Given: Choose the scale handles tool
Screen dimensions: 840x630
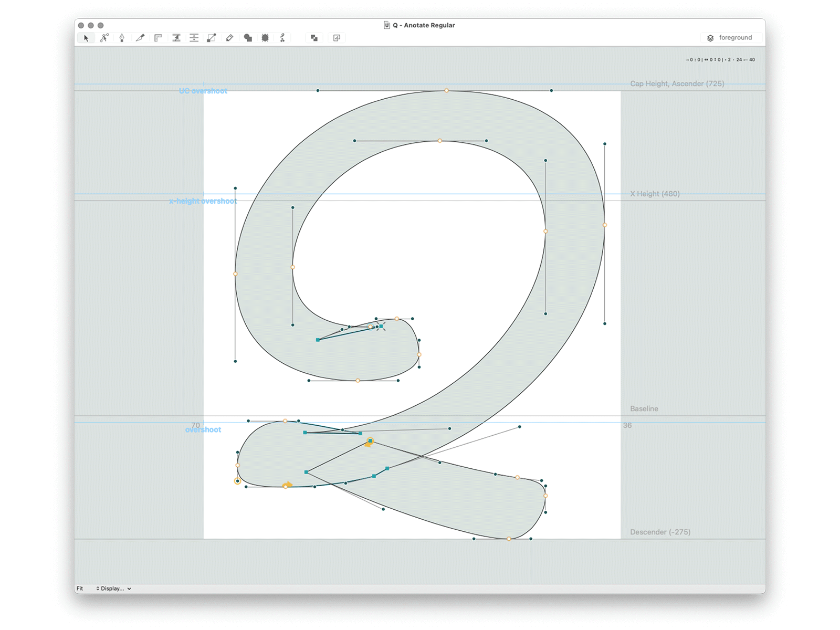Looking at the screenshot, I should click(212, 37).
